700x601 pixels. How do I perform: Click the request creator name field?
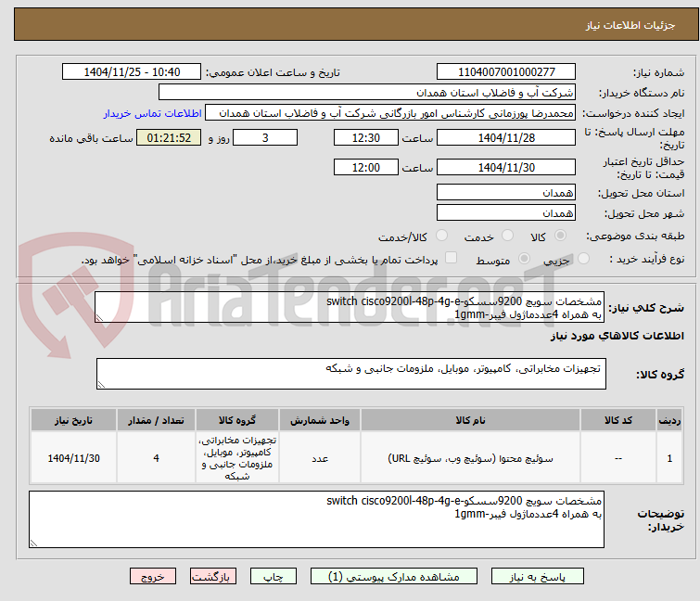tap(390, 113)
